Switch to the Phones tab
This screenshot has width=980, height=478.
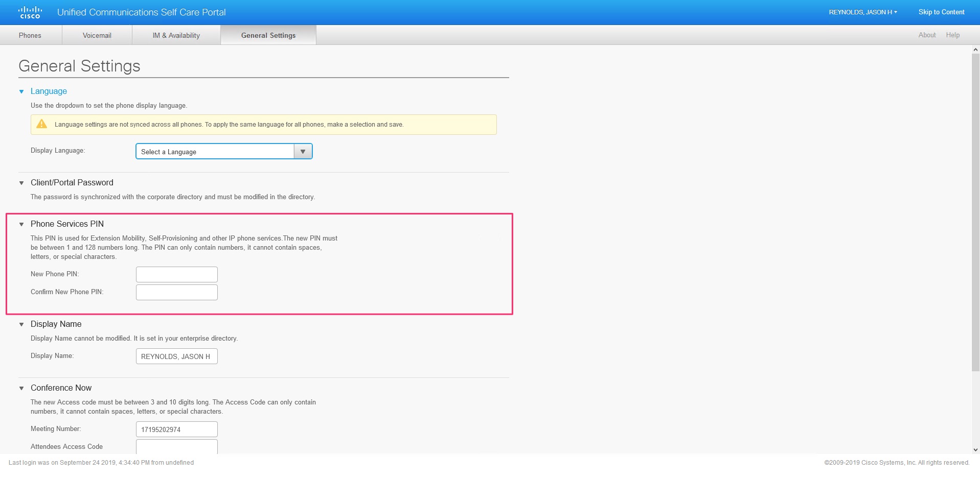pyautogui.click(x=30, y=35)
